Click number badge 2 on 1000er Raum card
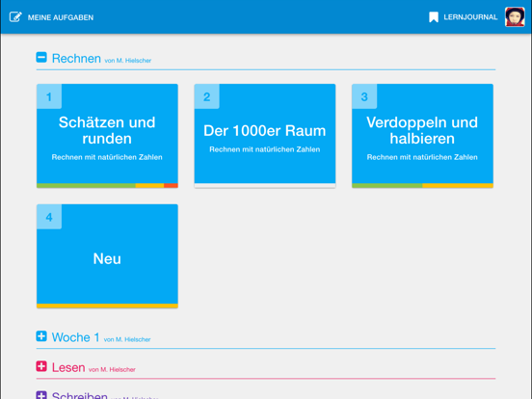 [207, 96]
